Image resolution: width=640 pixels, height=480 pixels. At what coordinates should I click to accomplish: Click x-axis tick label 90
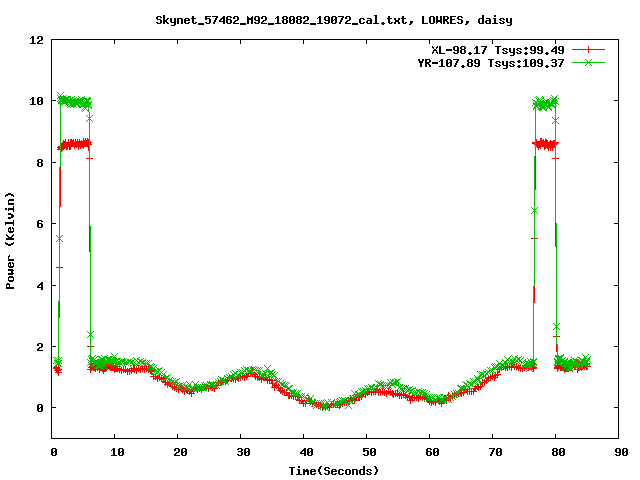[x=621, y=452]
